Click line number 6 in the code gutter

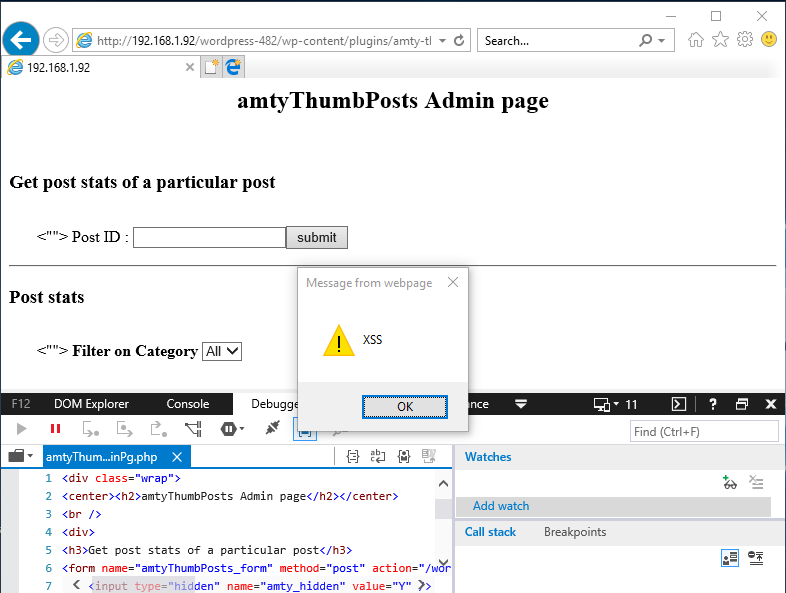pos(49,568)
